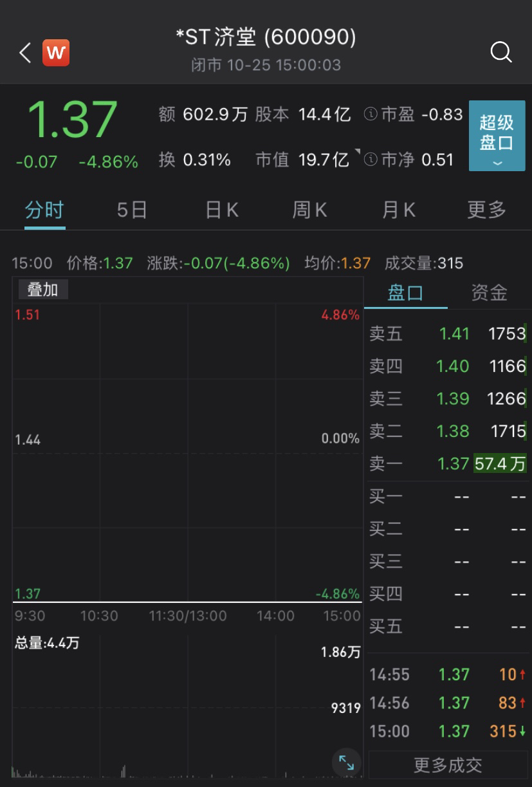This screenshot has width=532, height=787.
Task: Expand chart with the fullscreen arrows icon
Action: (346, 763)
